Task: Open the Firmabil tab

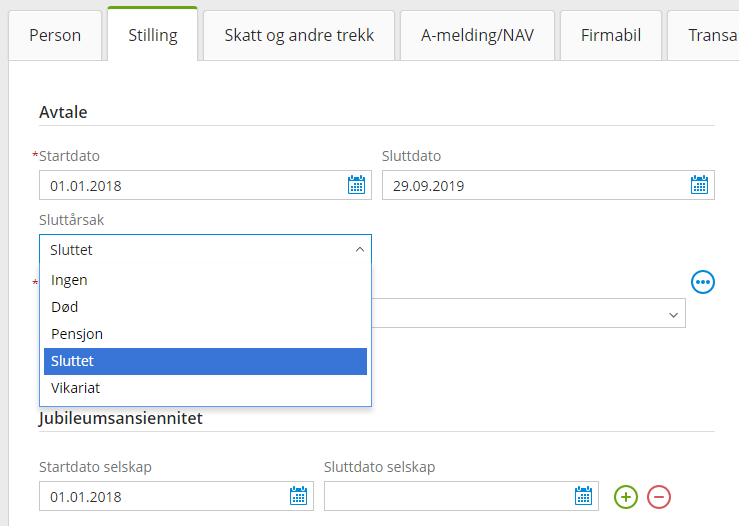Action: [x=610, y=36]
